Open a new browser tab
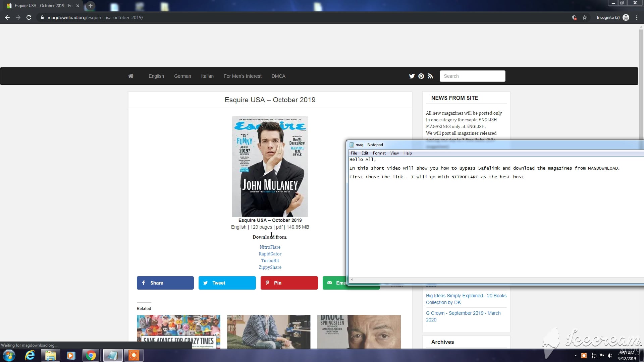 90,6
